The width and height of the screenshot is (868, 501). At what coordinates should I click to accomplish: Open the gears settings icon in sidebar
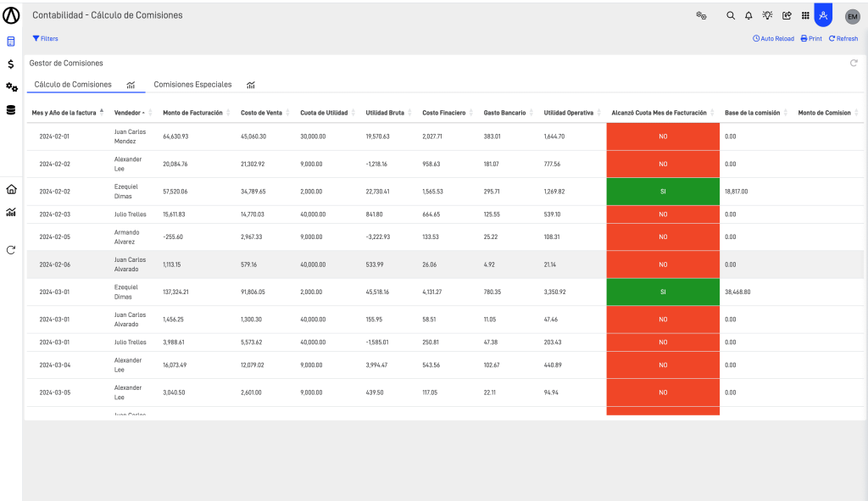click(x=12, y=87)
